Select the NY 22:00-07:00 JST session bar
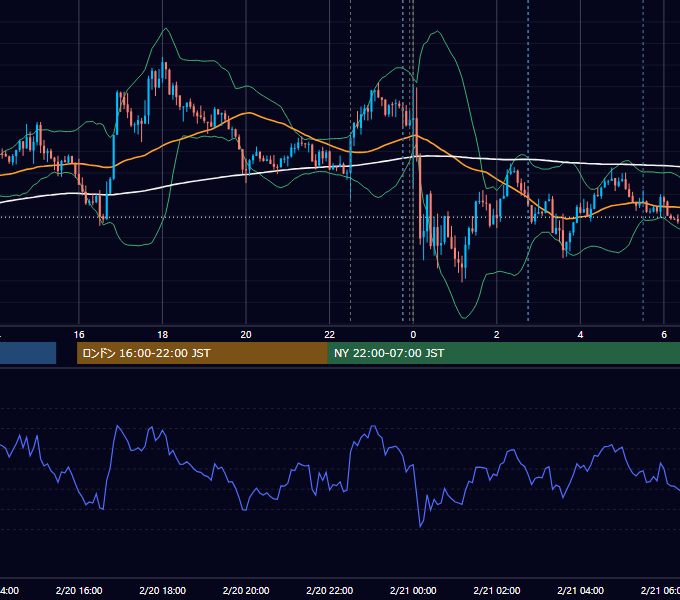Screen dimensions: 680x600 (503, 353)
